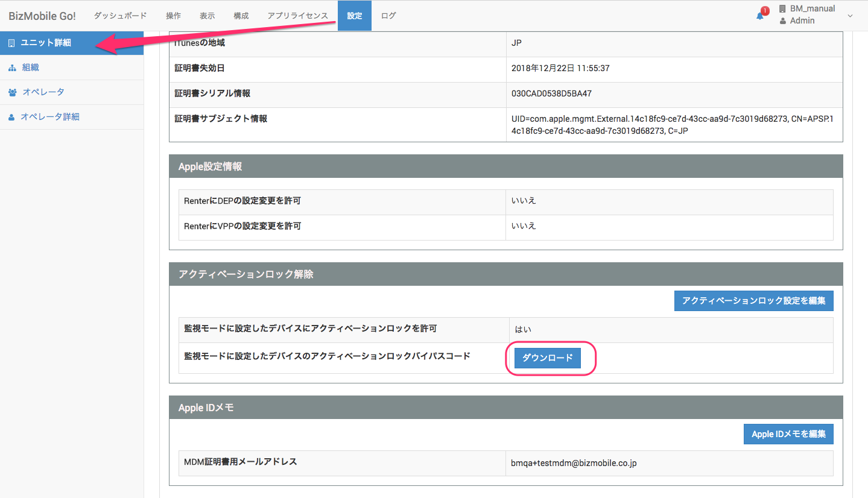868x498 pixels.
Task: Click the 組織 hierarchy icon in sidebar
Action: click(12, 68)
